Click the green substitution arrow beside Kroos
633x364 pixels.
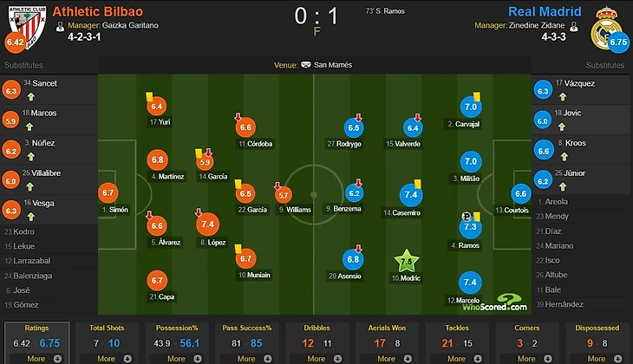coord(564,156)
